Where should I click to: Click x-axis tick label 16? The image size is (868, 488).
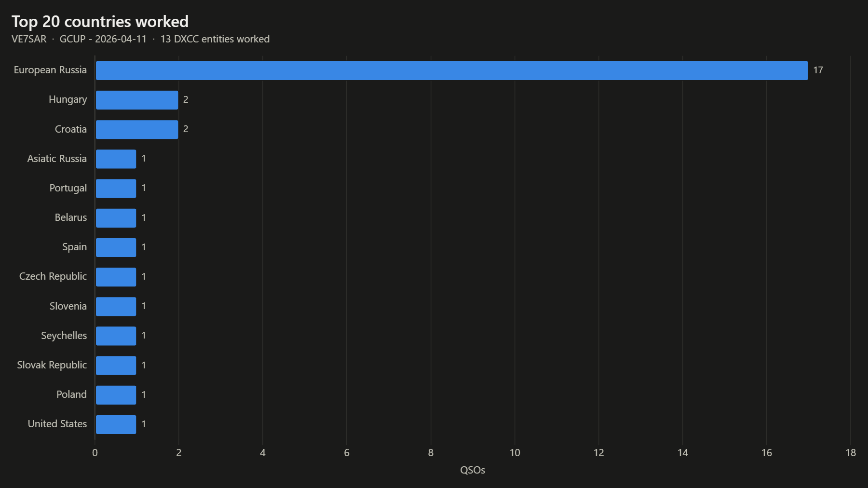(767, 453)
